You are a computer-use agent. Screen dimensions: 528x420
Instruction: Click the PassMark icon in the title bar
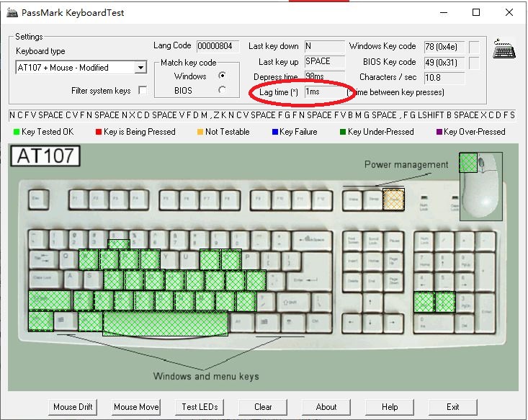click(x=12, y=13)
